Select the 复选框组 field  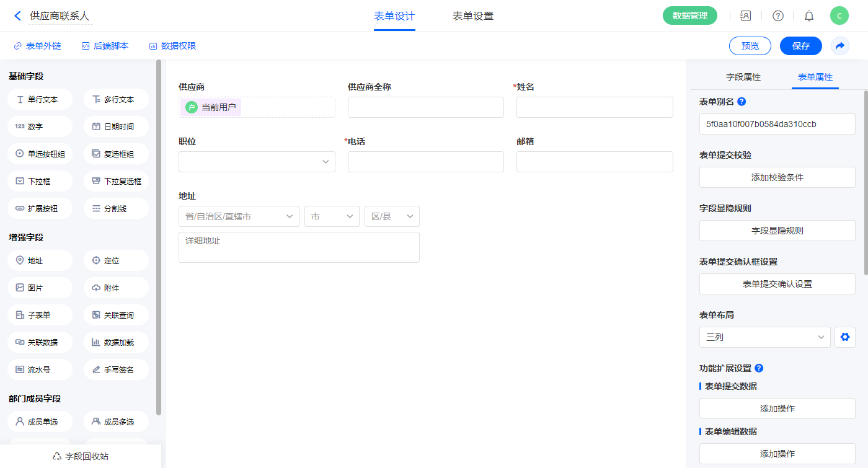pyautogui.click(x=117, y=154)
